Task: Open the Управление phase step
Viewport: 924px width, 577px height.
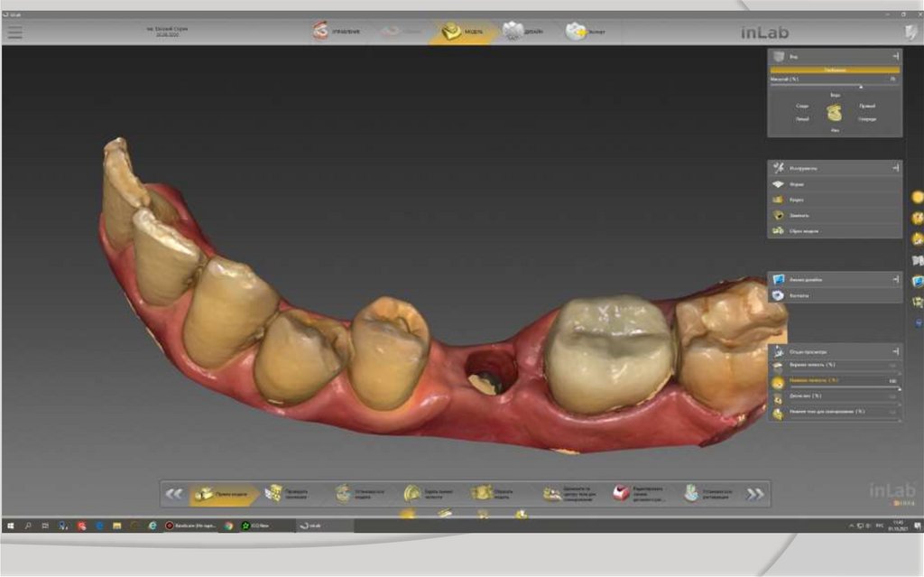Action: [336, 32]
